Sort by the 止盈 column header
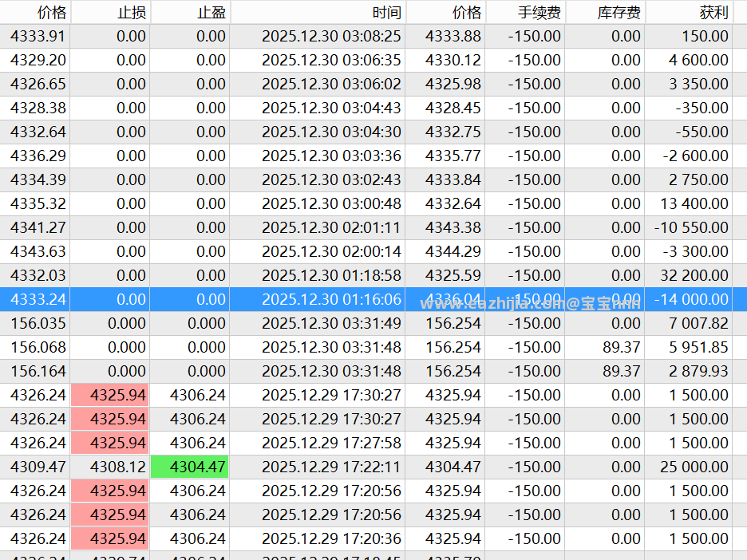The image size is (747, 560). pos(191,12)
